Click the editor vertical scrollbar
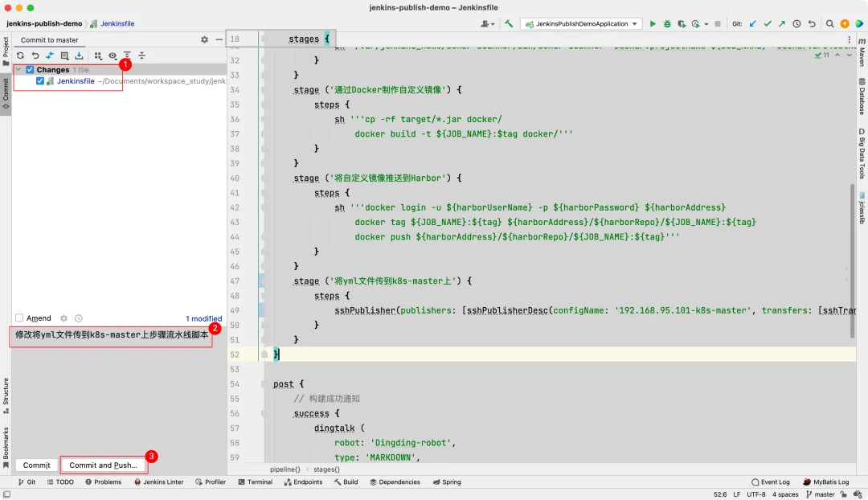Screen dimensions: 868x500 tap(853, 260)
